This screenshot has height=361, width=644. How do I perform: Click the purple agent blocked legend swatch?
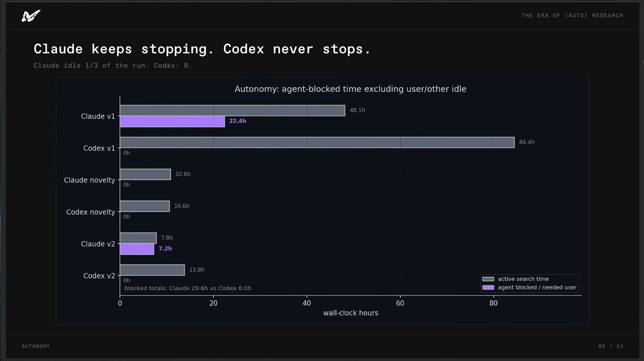click(488, 288)
